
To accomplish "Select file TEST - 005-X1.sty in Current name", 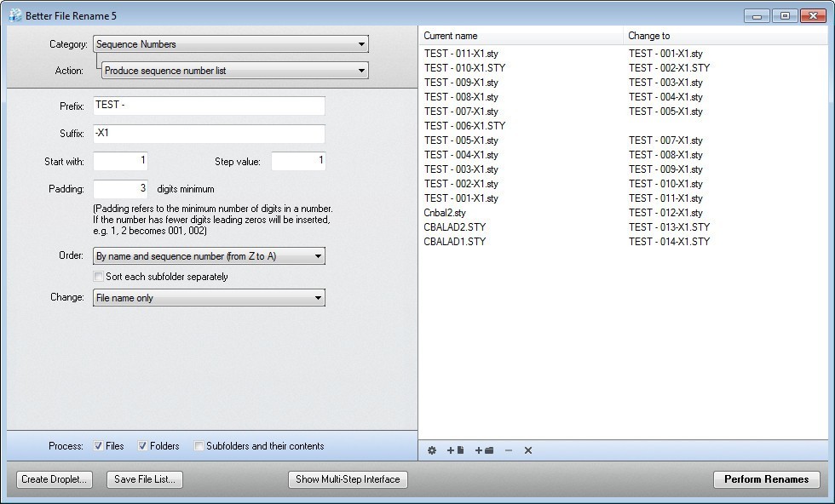I will point(461,140).
